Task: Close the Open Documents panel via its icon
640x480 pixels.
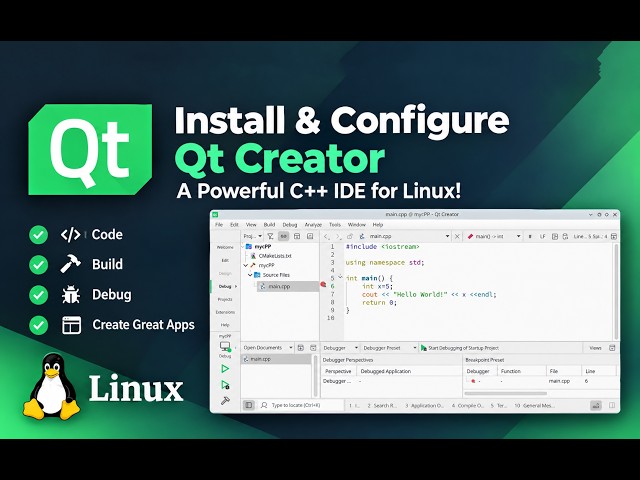Action: (x=313, y=348)
